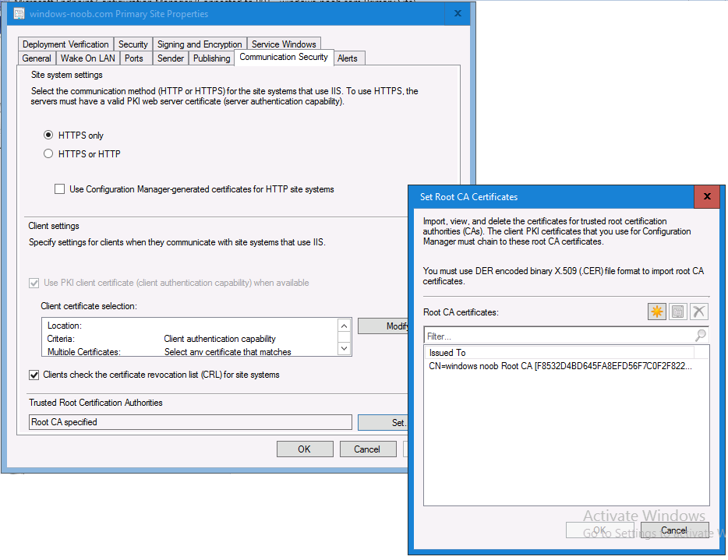Click OK in Set Root CA Certificates

point(600,530)
